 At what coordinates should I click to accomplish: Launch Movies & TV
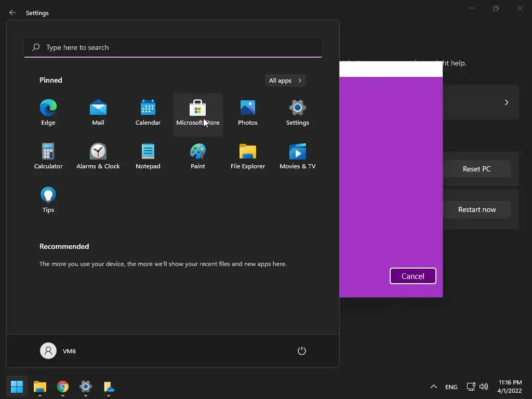(298, 156)
